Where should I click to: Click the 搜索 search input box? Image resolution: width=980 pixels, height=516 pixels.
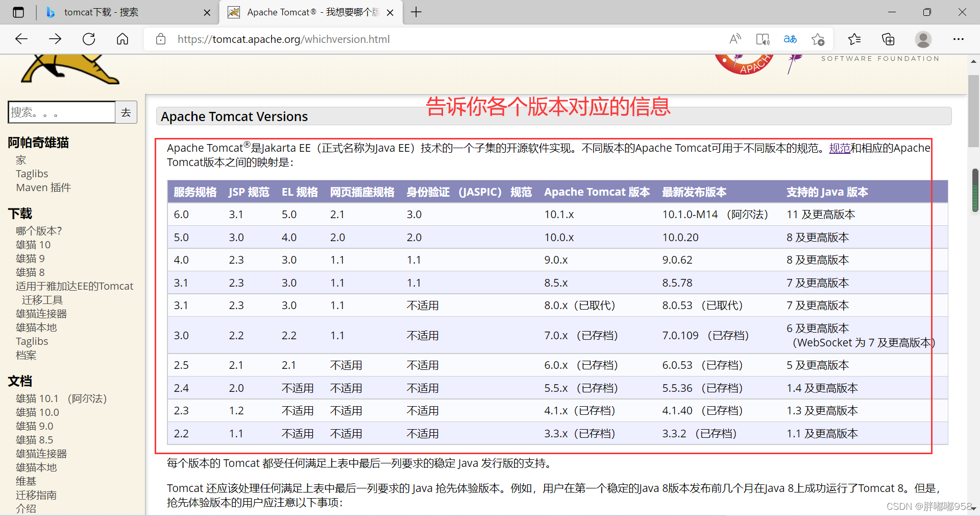pos(61,112)
